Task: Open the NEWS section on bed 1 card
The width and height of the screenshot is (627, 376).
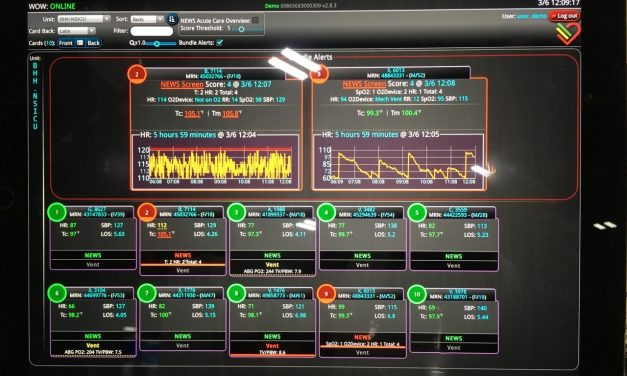Action: pos(93,255)
